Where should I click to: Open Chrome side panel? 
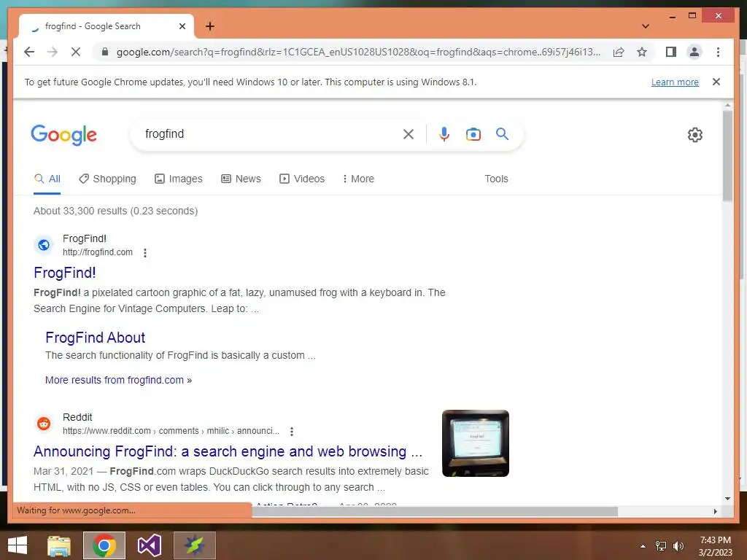[671, 52]
